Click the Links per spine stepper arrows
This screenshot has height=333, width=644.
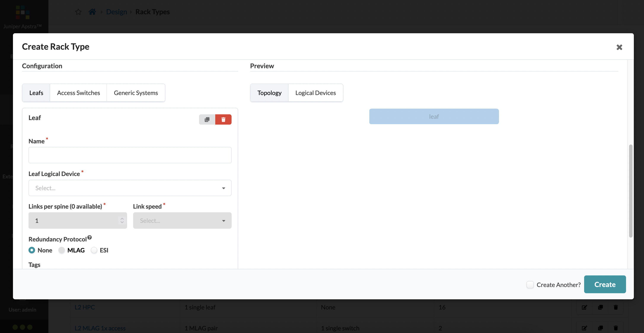pos(122,220)
